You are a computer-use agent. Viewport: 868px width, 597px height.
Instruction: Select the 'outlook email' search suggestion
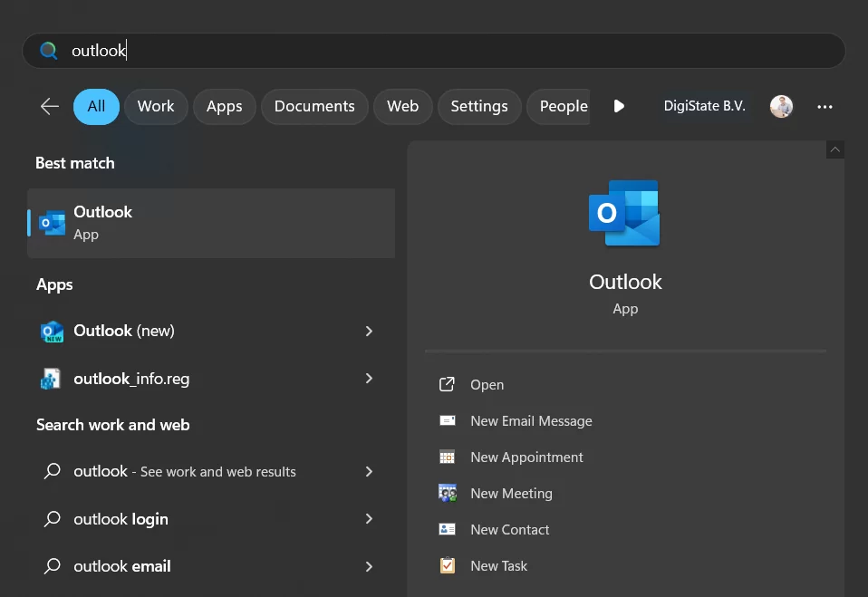[211, 566]
